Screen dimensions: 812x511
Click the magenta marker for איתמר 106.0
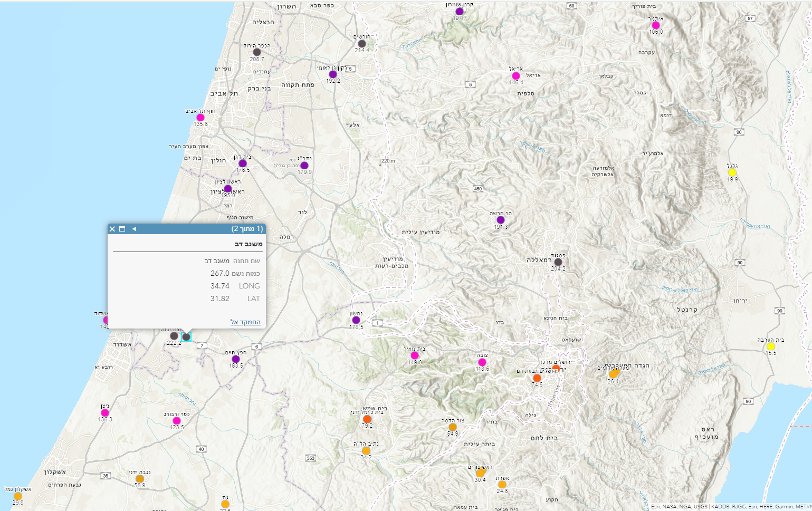click(655, 25)
